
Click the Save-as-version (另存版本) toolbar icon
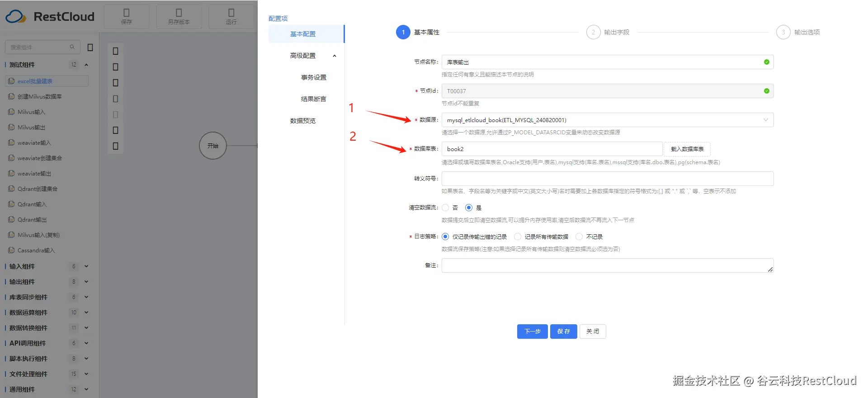179,13
